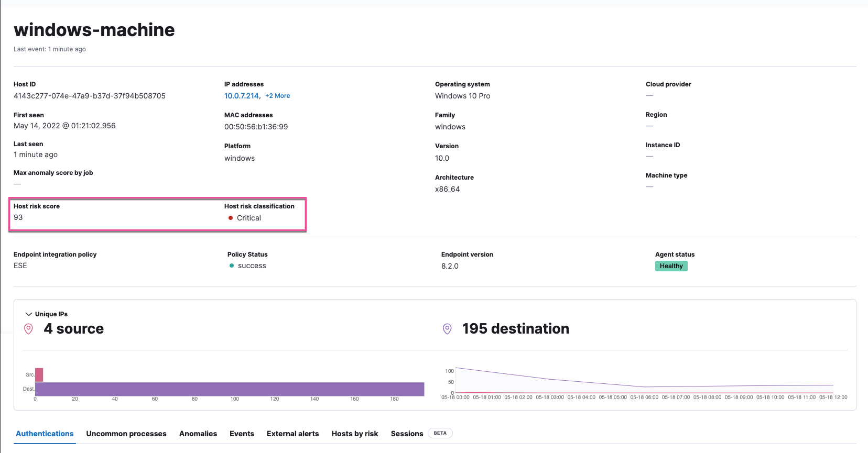This screenshot has width=868, height=453.
Task: Click the source IPs map pin icon
Action: [29, 329]
